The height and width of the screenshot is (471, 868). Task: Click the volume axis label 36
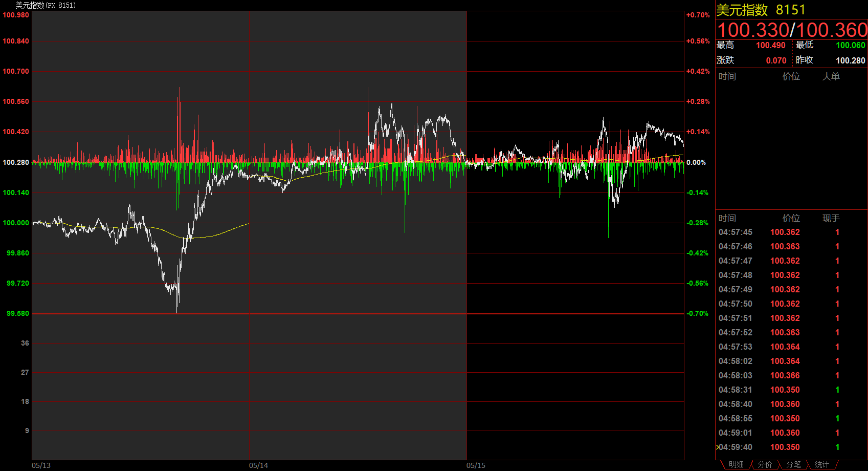click(25, 343)
